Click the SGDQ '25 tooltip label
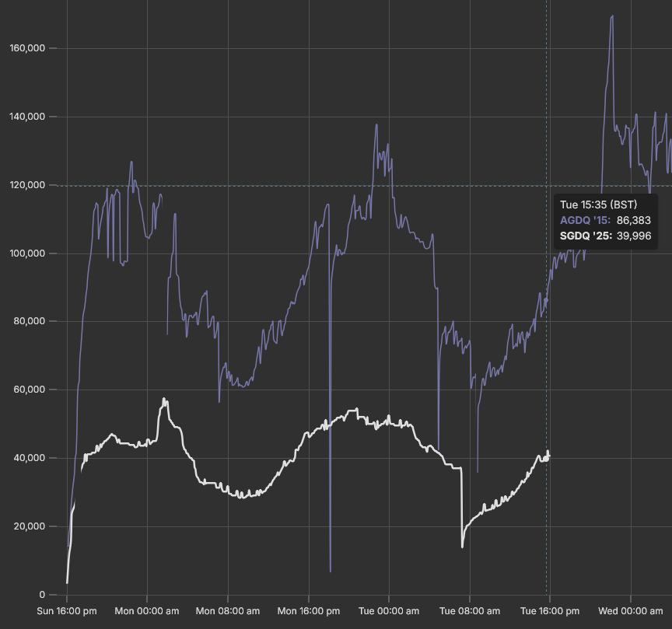This screenshot has height=629, width=672. (586, 236)
